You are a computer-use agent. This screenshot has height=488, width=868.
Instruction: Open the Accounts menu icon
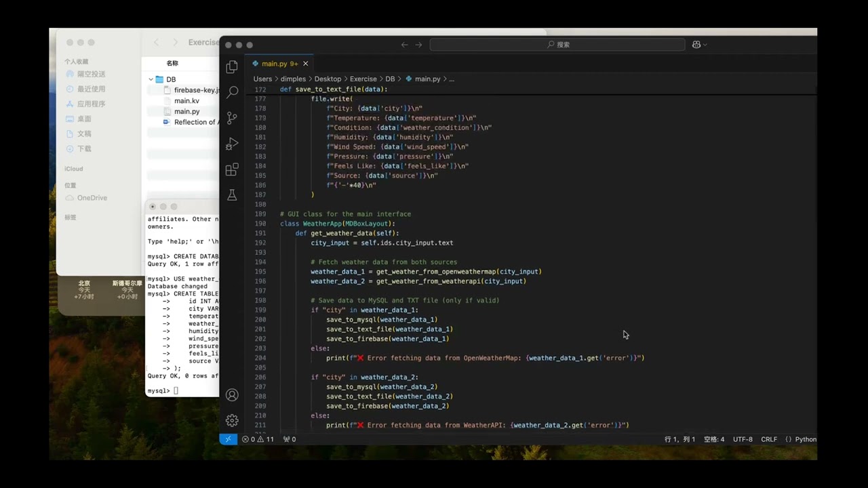click(x=232, y=395)
